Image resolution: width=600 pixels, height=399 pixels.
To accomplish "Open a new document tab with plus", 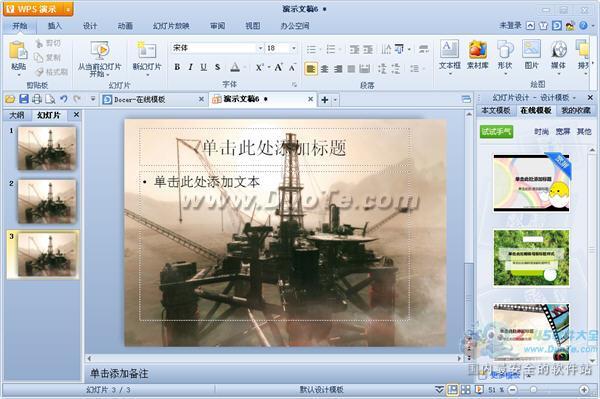I will point(325,100).
